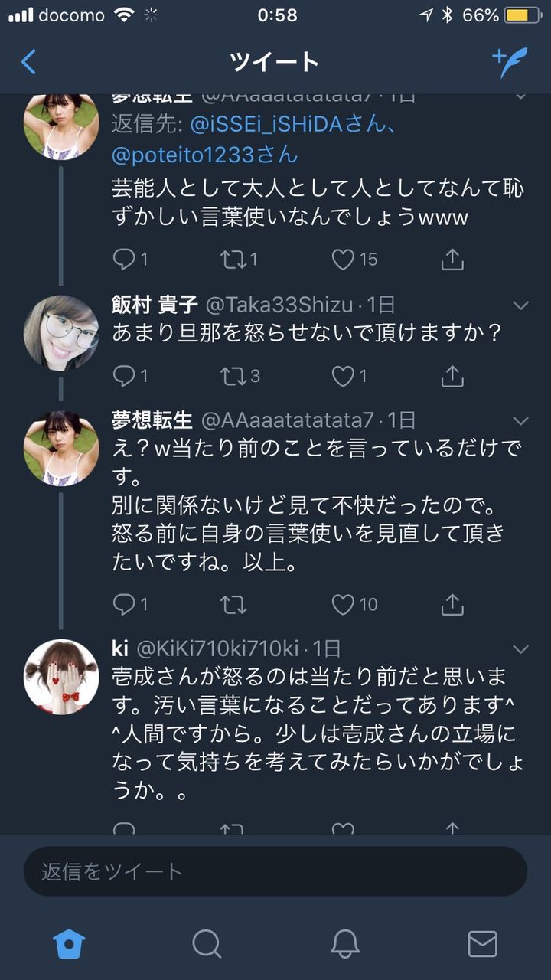Reply to 飯村 貴子's tweet
Viewport: 551px width, 980px height.
(124, 375)
